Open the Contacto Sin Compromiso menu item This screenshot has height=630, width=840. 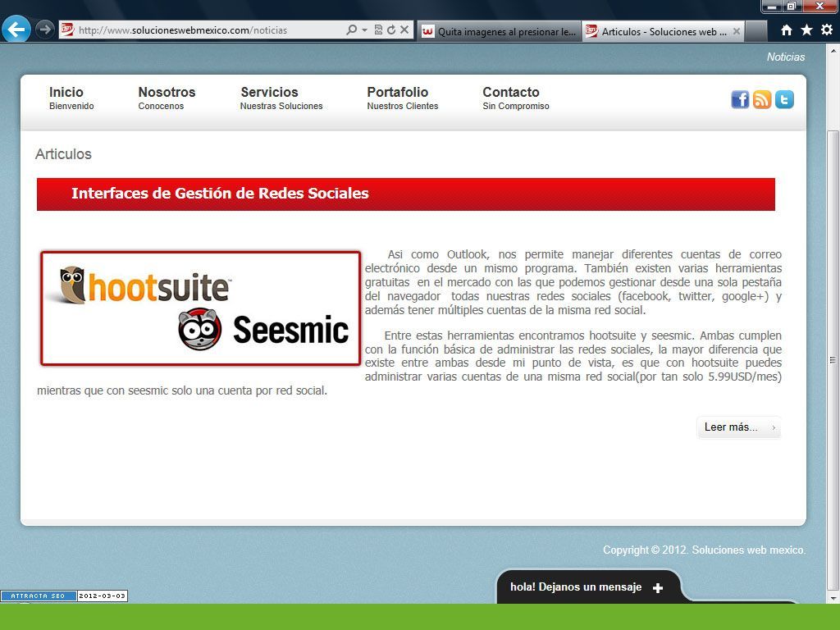coord(516,98)
